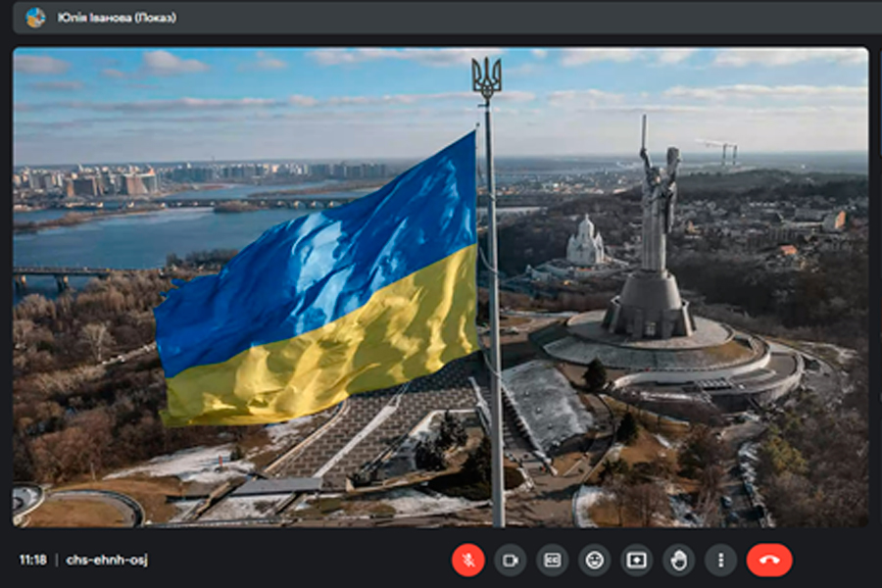Select the Юлія Іванова (Показ) presentation label
The width and height of the screenshot is (882, 588).
pos(117,17)
